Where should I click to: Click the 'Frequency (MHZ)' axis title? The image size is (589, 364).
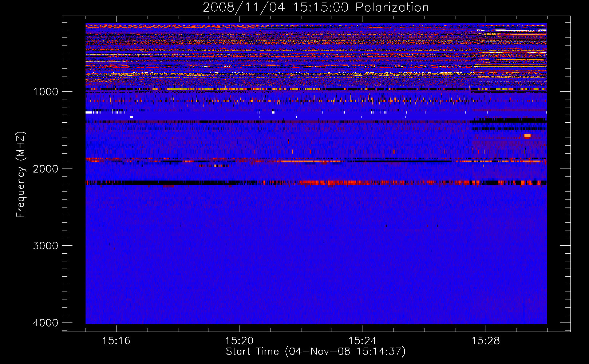click(21, 175)
